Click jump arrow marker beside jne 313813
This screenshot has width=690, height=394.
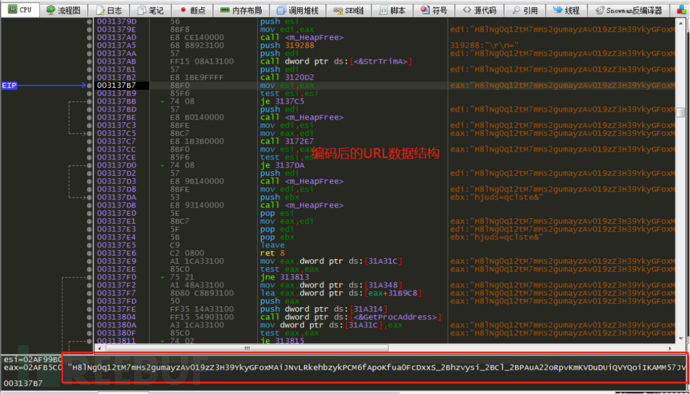tap(162, 277)
